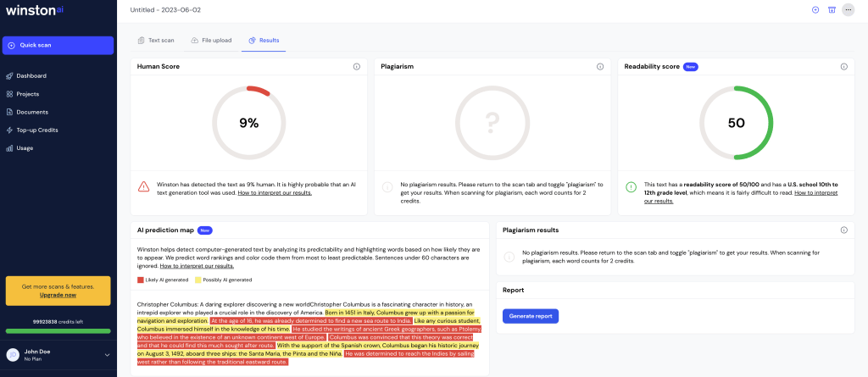
Task: Open the three-dots more options menu
Action: click(x=848, y=10)
